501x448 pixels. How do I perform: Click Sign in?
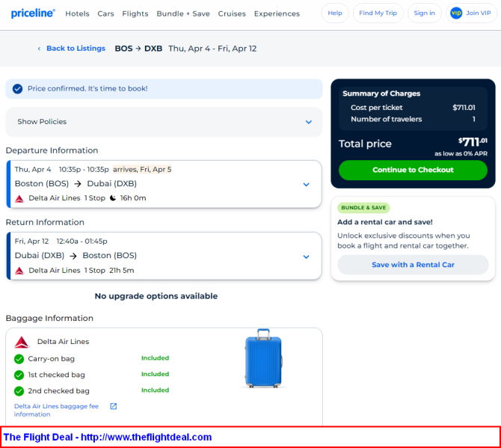click(424, 13)
